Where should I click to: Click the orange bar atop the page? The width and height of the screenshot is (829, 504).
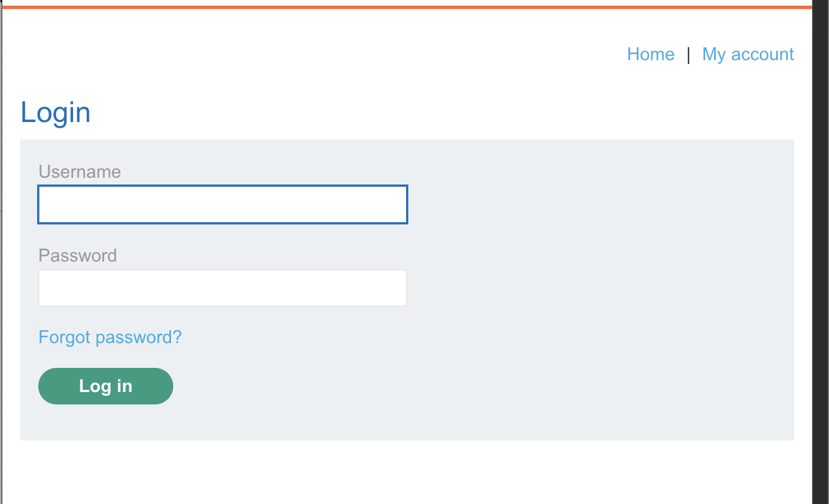407,7
